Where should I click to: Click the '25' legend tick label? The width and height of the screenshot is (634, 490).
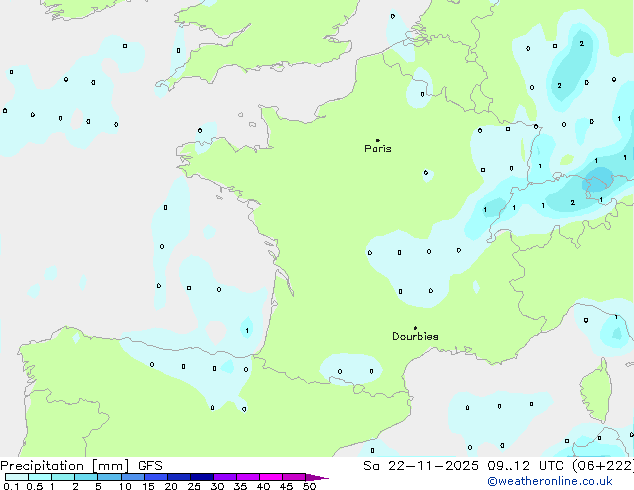click(194, 486)
